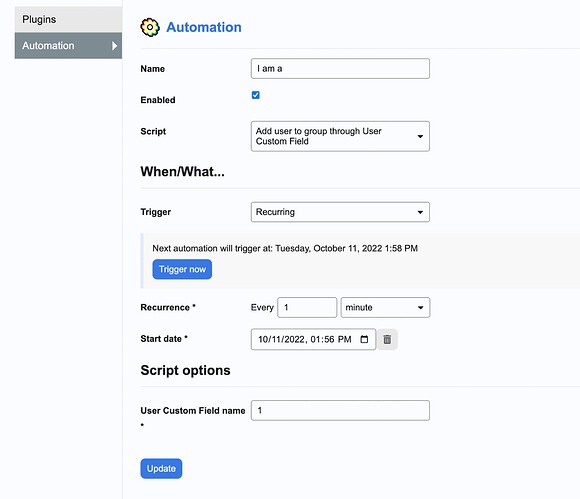Open the Trigger dropdown set to Recurring

pyautogui.click(x=340, y=212)
